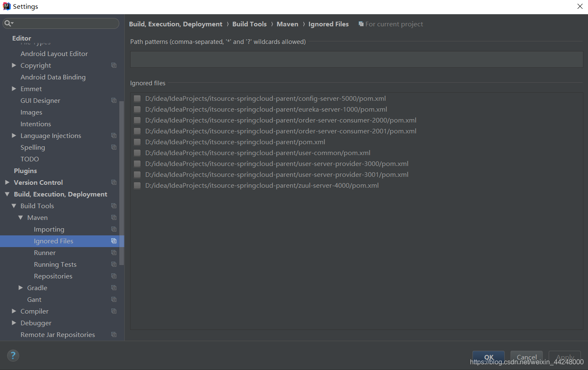588x370 pixels.
Task: Click Maven in the breadcrumb
Action: [x=288, y=24]
